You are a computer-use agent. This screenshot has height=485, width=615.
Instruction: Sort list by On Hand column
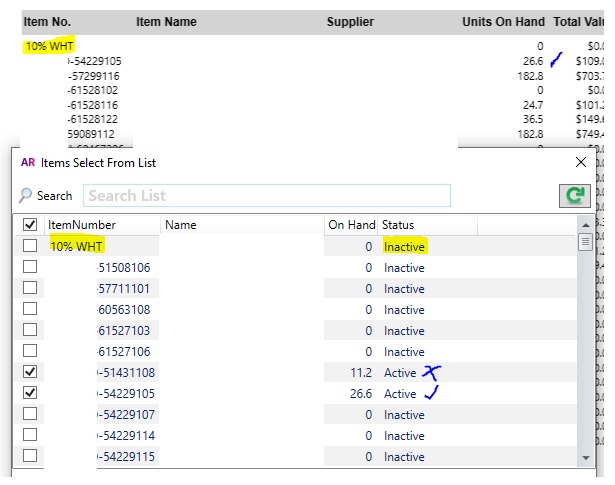pos(352,225)
